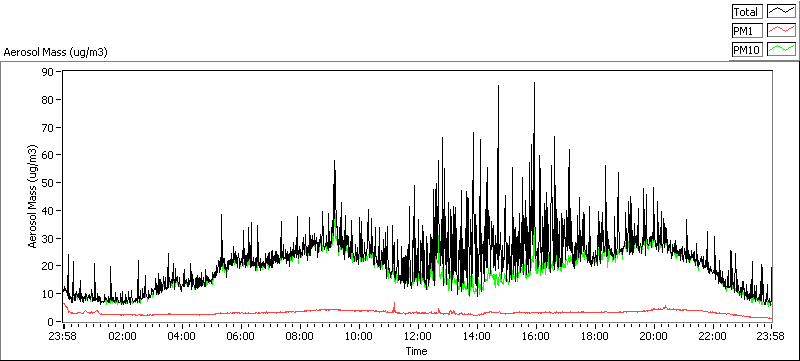800x361 pixels.
Task: Click the 10 y-axis tick value
Action: pyautogui.click(x=49, y=294)
